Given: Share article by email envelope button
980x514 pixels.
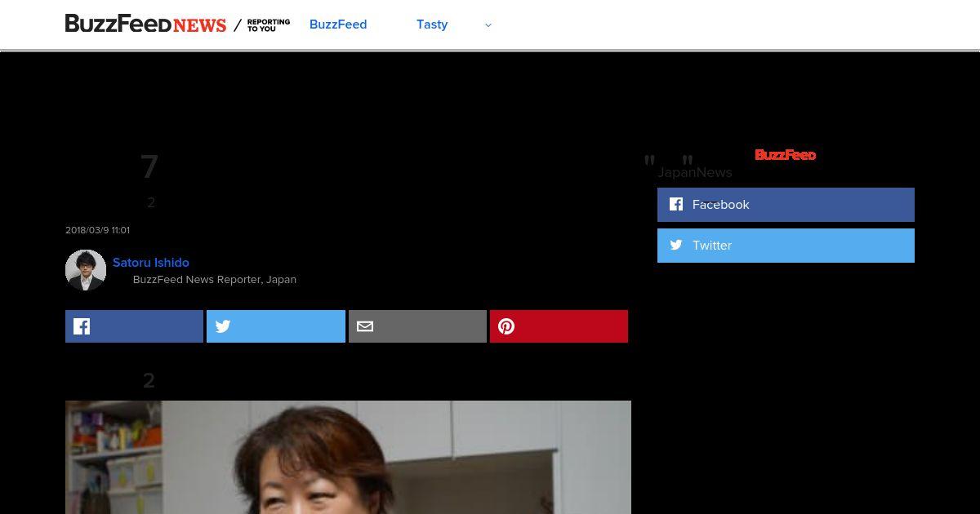Looking at the screenshot, I should click(417, 326).
